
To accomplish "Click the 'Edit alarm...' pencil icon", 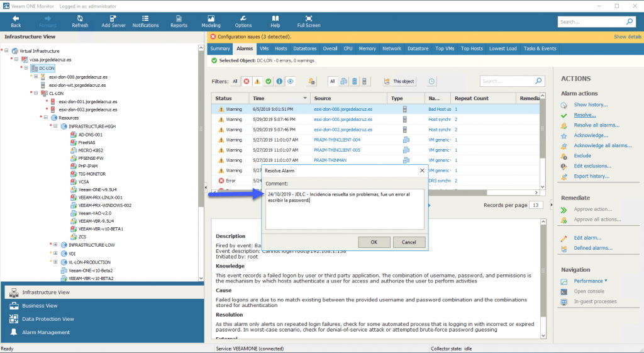I will (x=564, y=238).
